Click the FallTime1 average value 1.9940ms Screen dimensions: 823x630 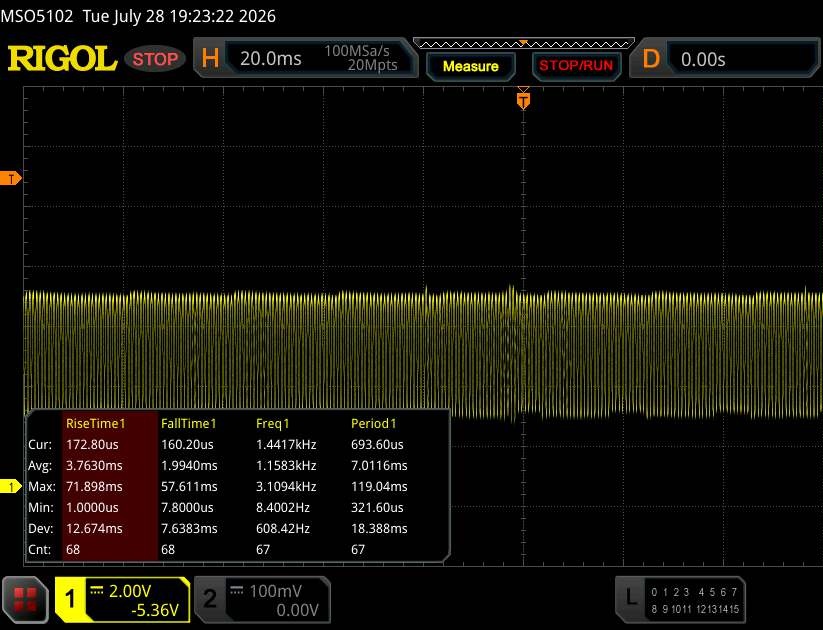coord(189,466)
